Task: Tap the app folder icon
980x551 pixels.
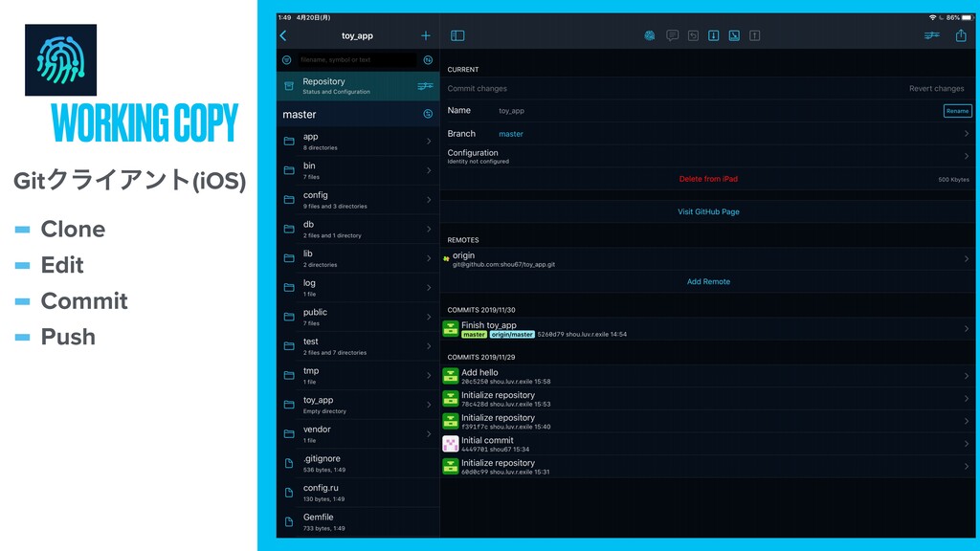Action: pos(289,142)
